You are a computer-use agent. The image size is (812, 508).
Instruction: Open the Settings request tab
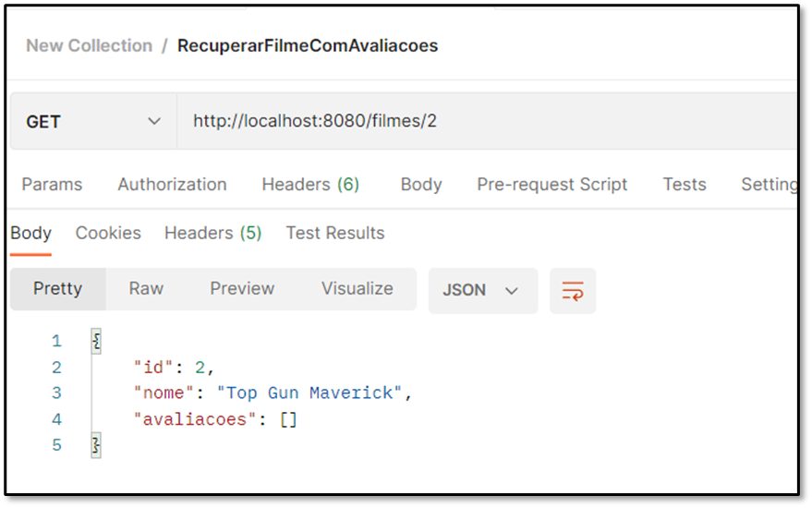tap(769, 185)
